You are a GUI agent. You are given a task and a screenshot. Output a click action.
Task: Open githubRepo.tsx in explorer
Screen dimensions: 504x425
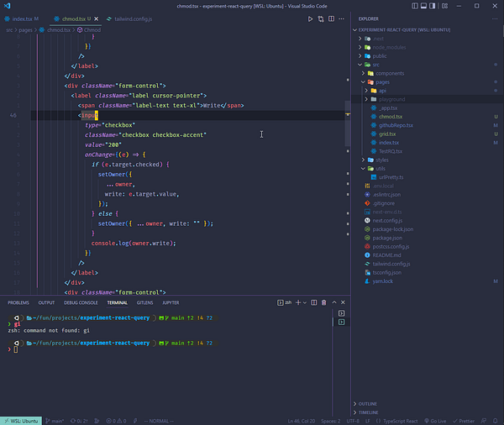tap(396, 125)
